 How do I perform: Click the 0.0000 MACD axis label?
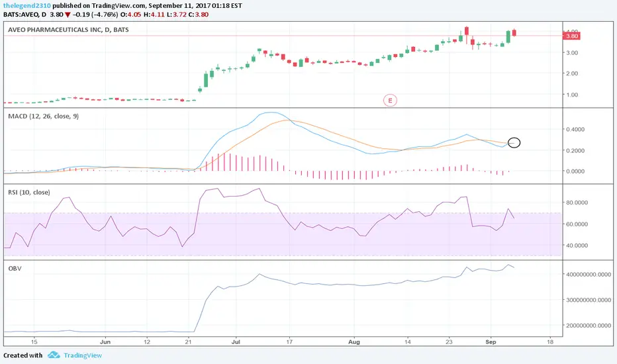[575, 171]
